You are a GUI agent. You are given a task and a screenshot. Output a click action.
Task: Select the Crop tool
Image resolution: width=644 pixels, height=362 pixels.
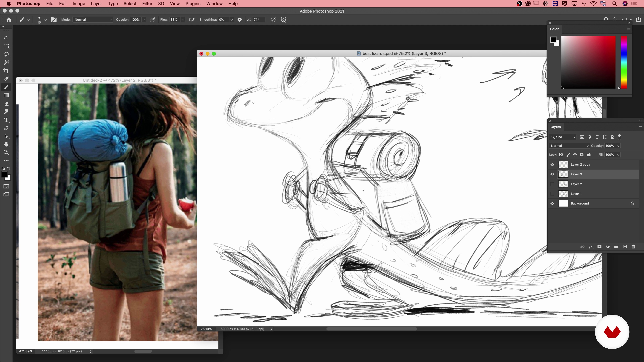click(x=6, y=71)
